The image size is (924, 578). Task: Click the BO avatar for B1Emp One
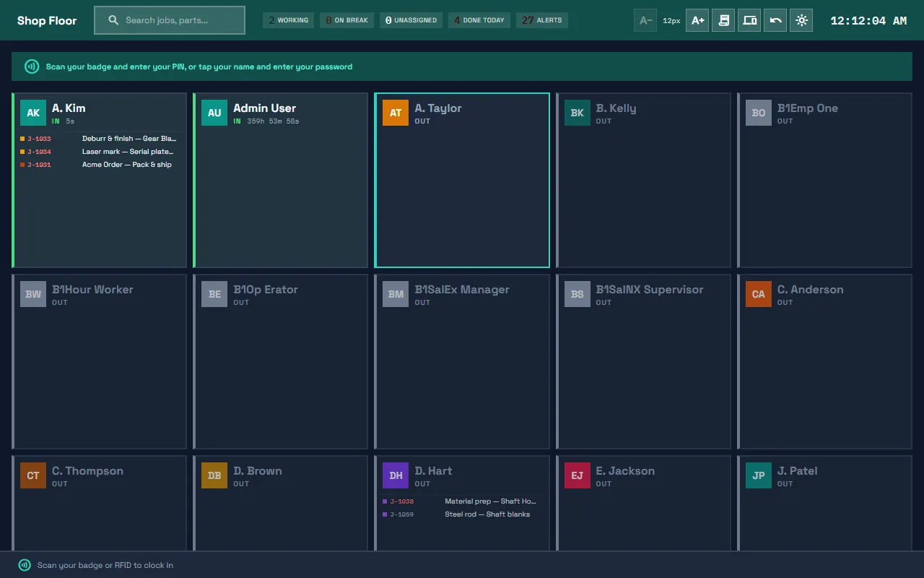(759, 113)
